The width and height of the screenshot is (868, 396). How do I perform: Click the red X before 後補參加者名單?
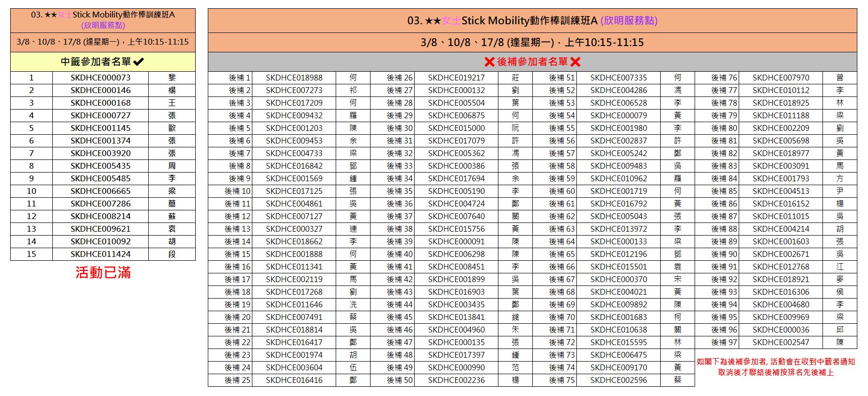click(489, 62)
